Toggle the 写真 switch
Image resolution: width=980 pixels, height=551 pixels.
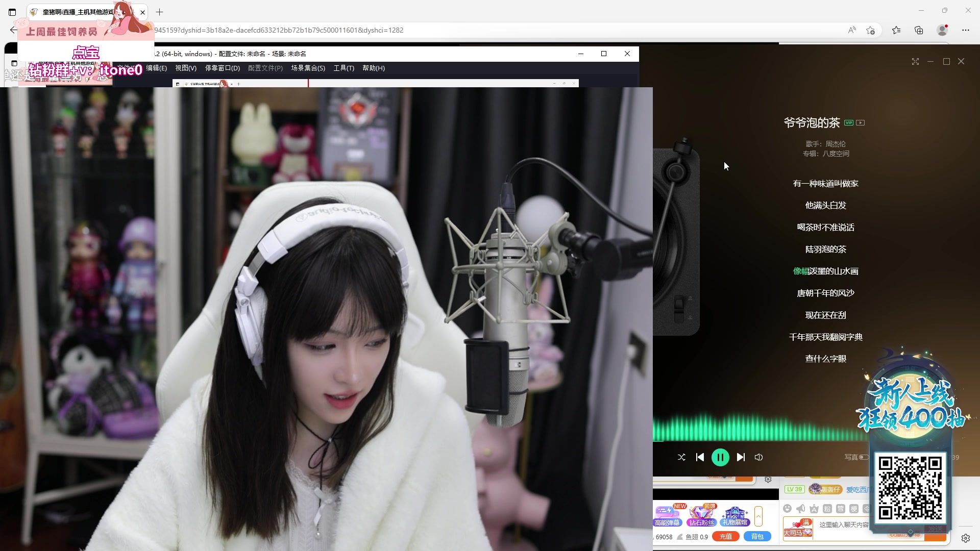864,457
